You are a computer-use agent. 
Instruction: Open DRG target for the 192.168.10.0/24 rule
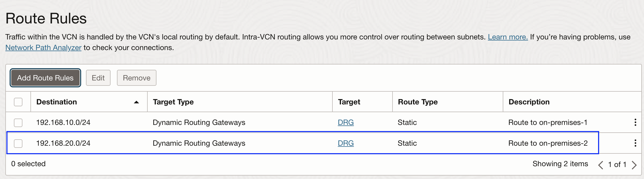point(345,122)
